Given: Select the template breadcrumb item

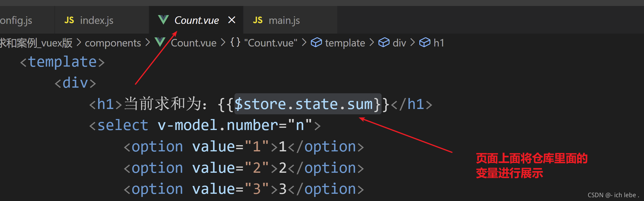Looking at the screenshot, I should (345, 43).
